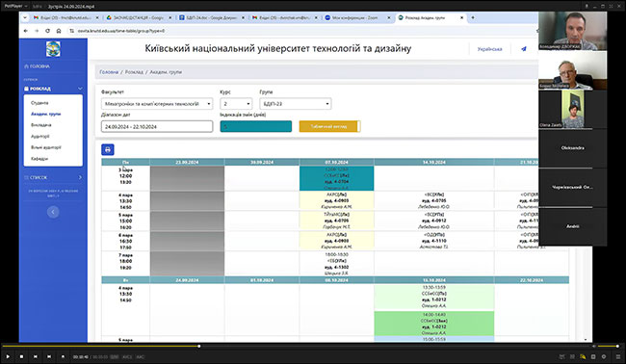The width and height of the screenshot is (626, 364).
Task: Click the second participant video thumbnail
Action: [x=572, y=70]
